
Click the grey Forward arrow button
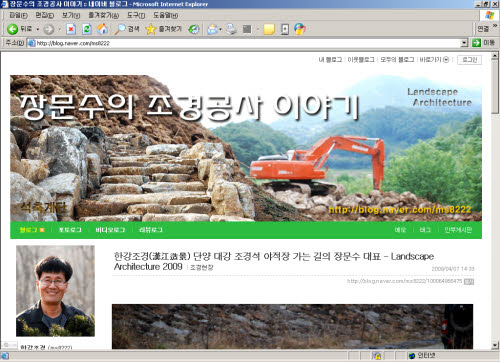tap(49, 29)
